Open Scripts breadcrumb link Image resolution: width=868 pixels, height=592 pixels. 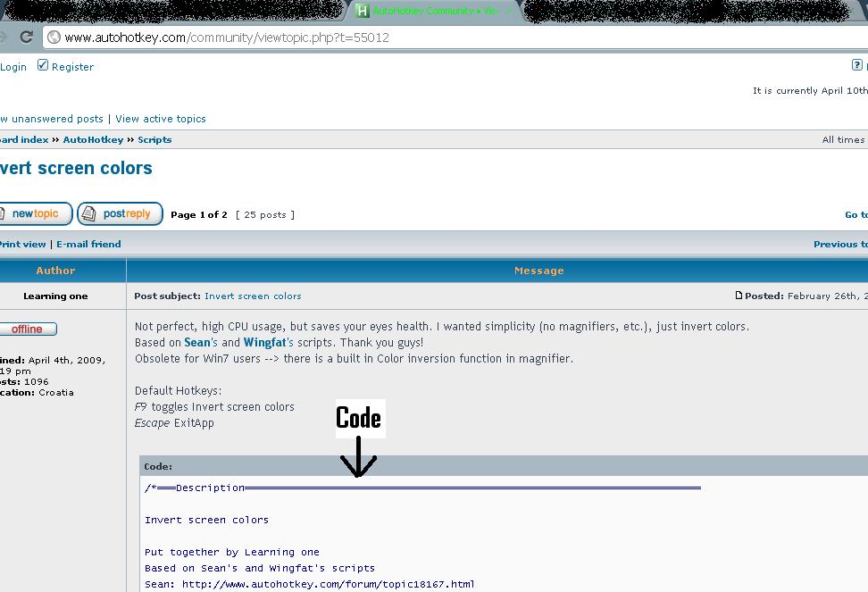click(154, 140)
